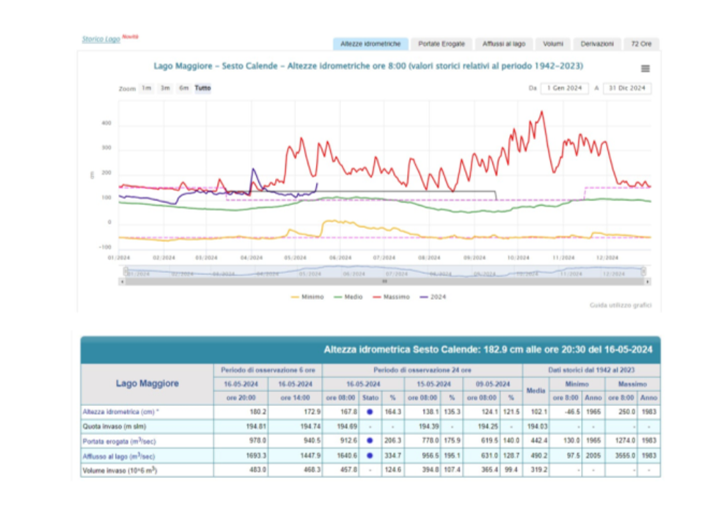
Task: Click the chart horizontal scrollbar thumb
Action: [x=384, y=282]
